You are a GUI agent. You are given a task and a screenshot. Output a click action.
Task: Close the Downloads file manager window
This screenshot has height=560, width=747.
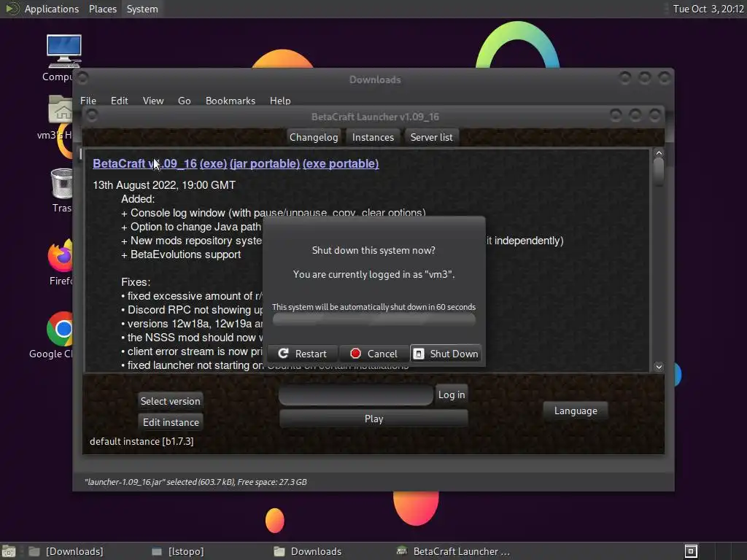pyautogui.click(x=665, y=77)
